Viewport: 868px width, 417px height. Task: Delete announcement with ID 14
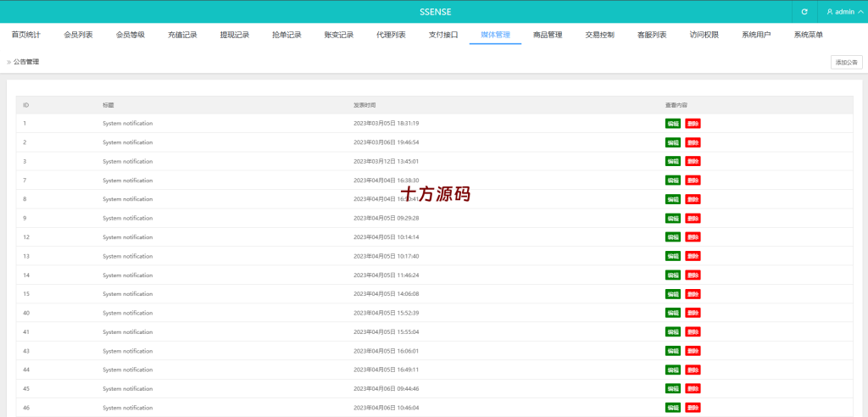pyautogui.click(x=693, y=275)
